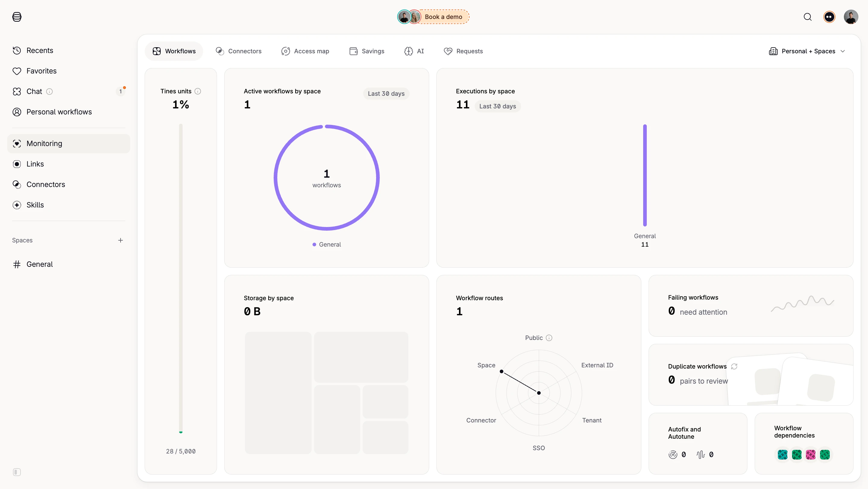Click the Space point on routes radar

pyautogui.click(x=502, y=372)
